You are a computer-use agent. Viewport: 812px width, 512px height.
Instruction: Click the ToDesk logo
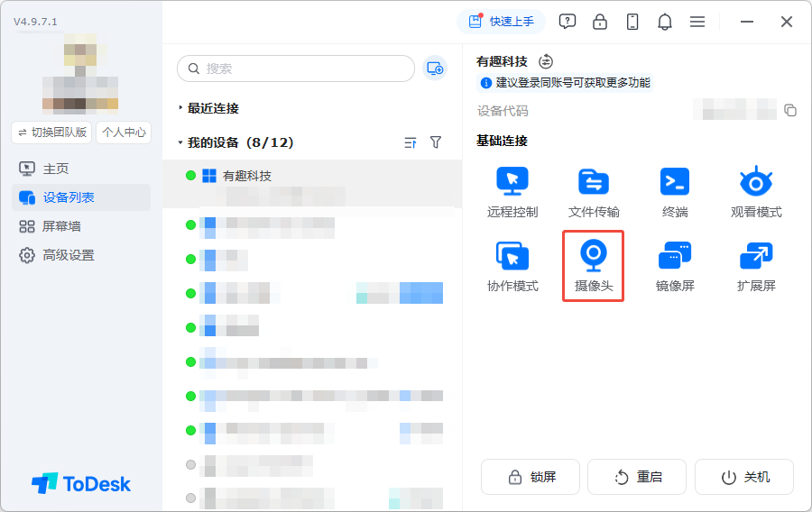coord(81,483)
